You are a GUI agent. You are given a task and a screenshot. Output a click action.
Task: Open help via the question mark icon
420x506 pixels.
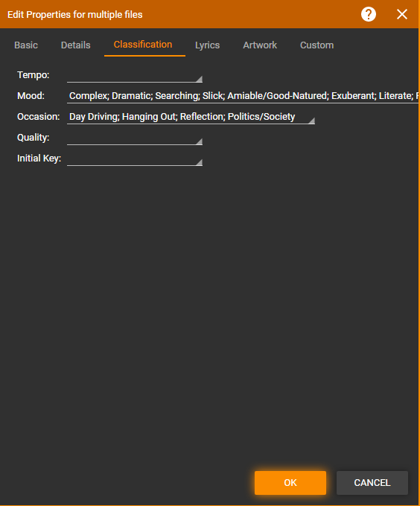(x=369, y=14)
